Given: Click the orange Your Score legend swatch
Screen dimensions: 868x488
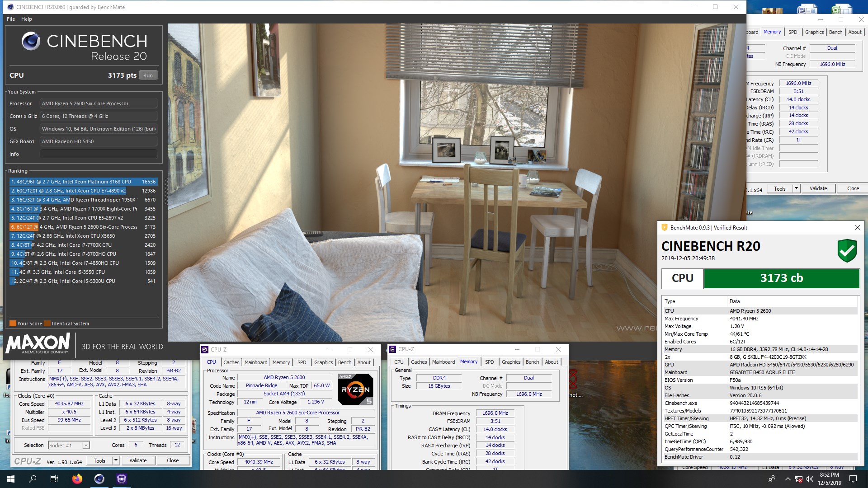Looking at the screenshot, I should pyautogui.click(x=13, y=324).
